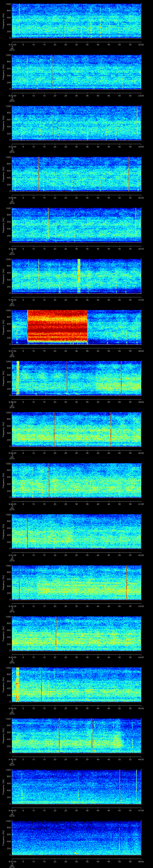Open the spectrogram panel starting at 9:33:00
The width and height of the screenshot is (153, 868).
tap(76, 123)
